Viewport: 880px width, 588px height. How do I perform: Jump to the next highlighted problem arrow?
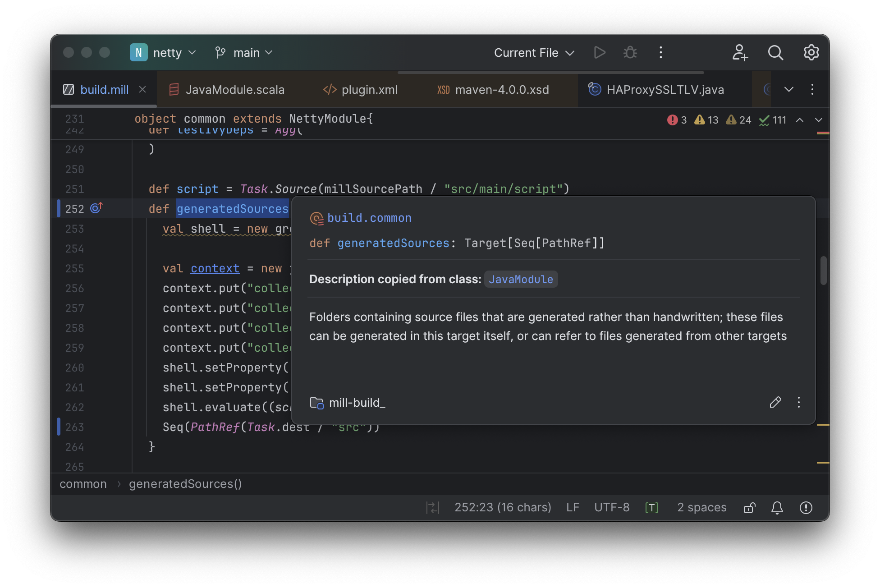(x=818, y=120)
